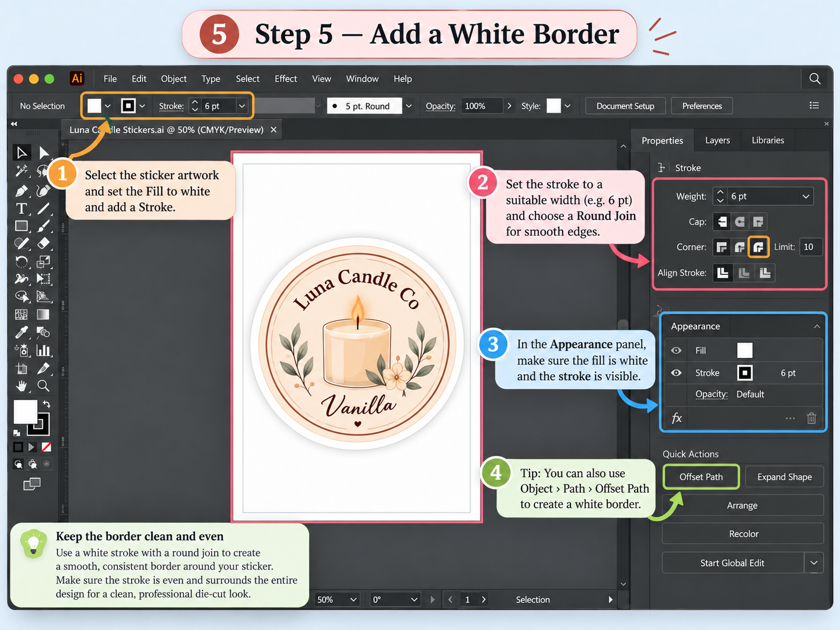Select the Zoom tool

(44, 386)
